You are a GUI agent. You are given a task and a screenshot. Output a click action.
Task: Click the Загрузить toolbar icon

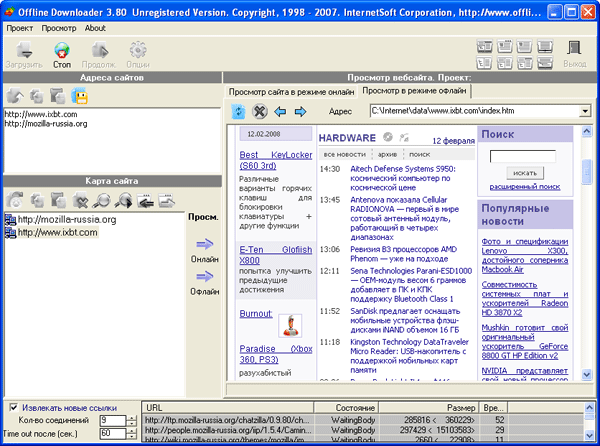tap(24, 50)
